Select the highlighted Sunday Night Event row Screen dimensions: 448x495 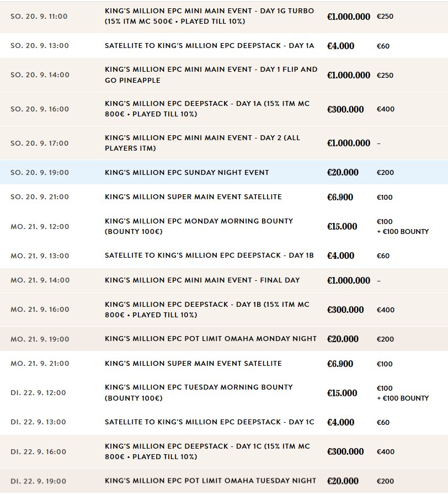point(224,172)
